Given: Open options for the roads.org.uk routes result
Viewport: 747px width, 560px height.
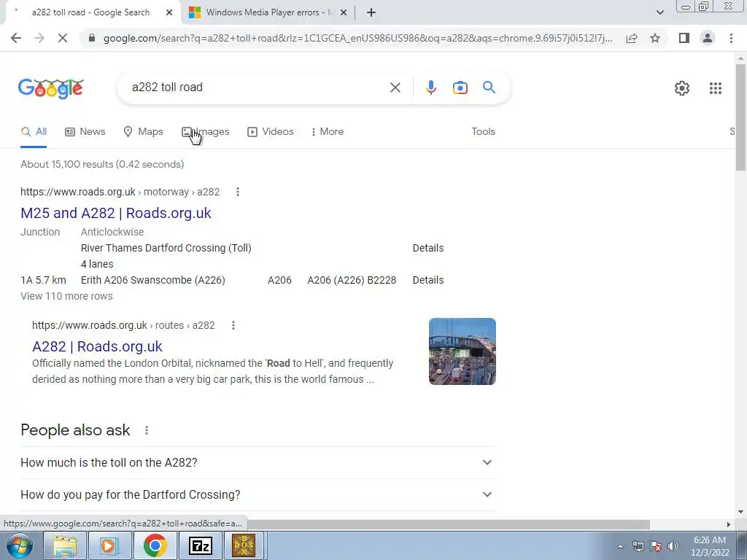Looking at the screenshot, I should (x=233, y=325).
